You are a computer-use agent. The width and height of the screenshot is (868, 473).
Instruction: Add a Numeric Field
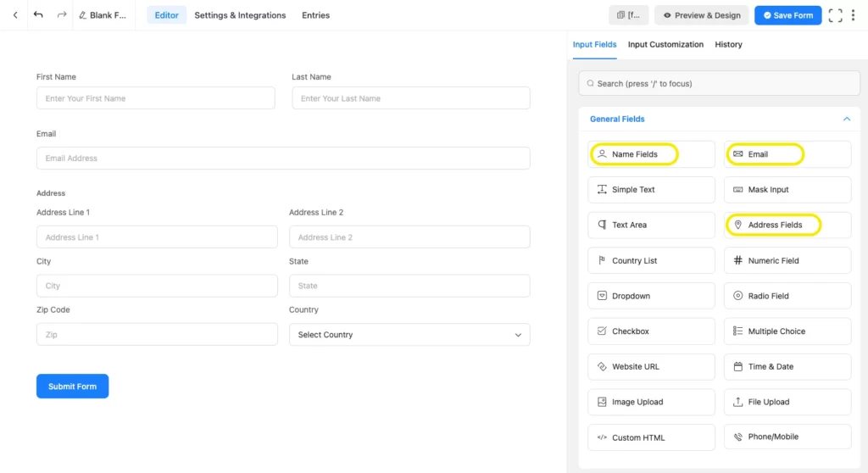787,260
